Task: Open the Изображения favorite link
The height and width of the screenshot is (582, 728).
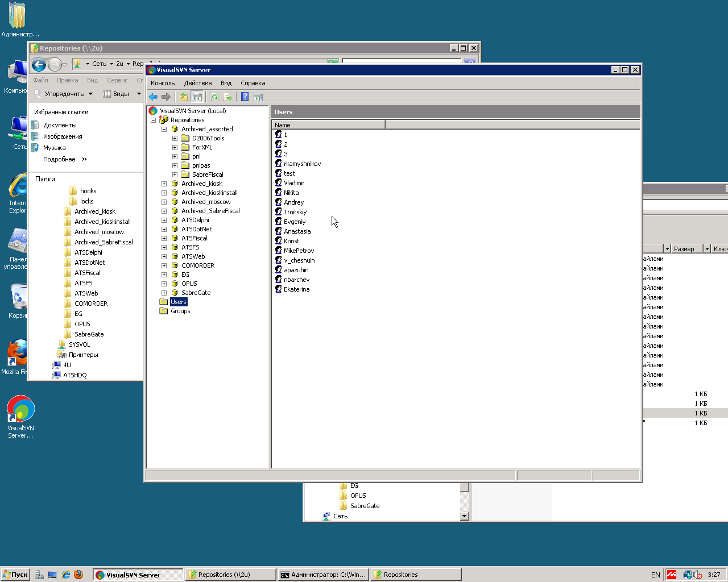Action: (x=63, y=136)
